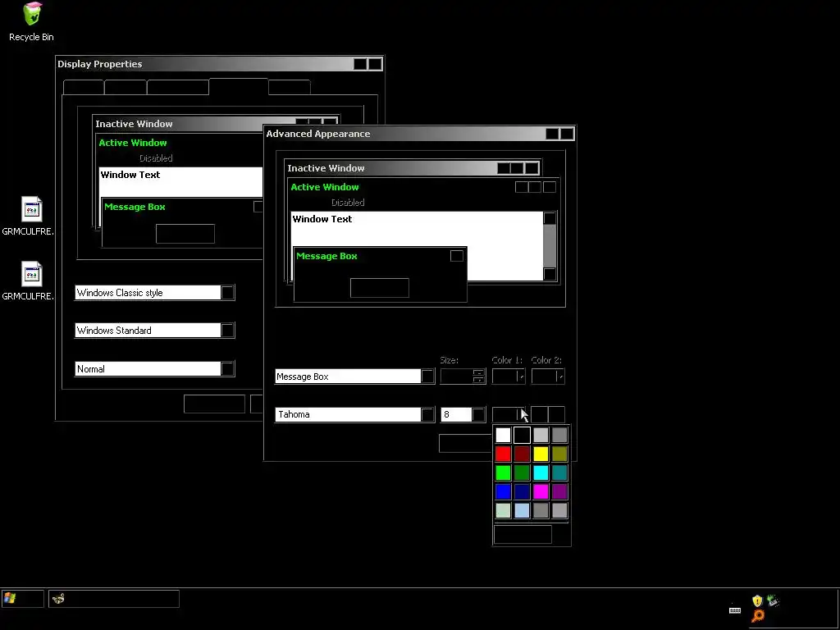Pick the dark green swatch
840x630 pixels.
522,472
